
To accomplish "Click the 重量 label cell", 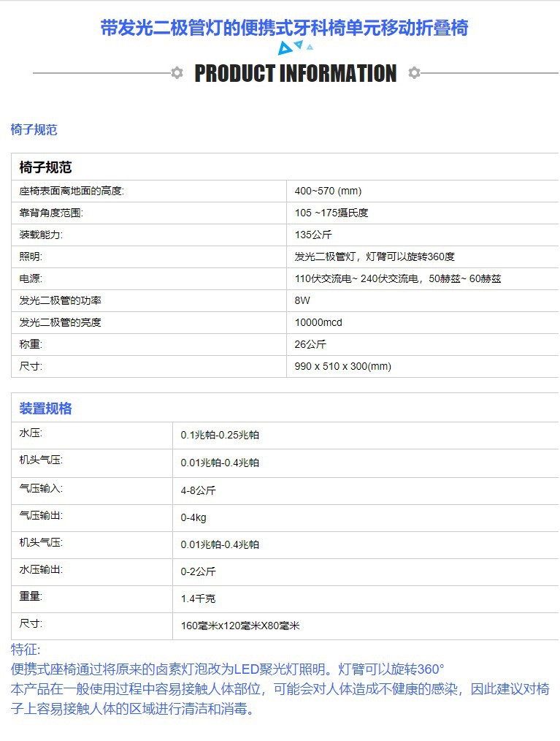I will [x=92, y=599].
